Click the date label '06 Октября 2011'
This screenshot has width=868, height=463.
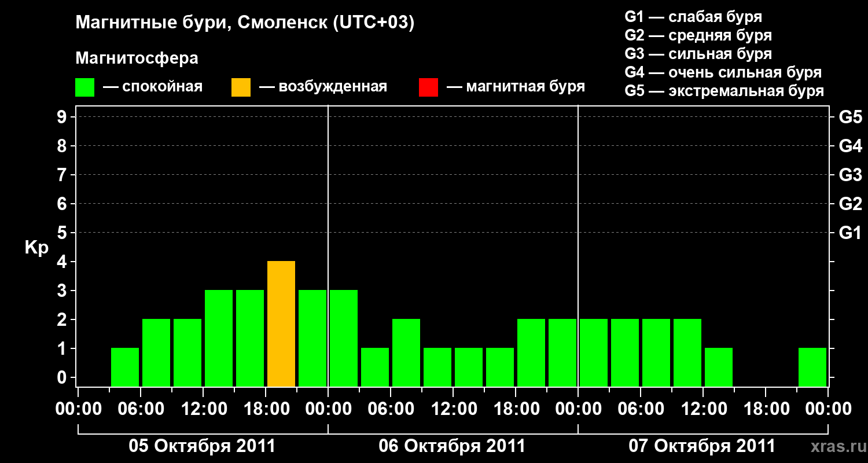tap(452, 446)
